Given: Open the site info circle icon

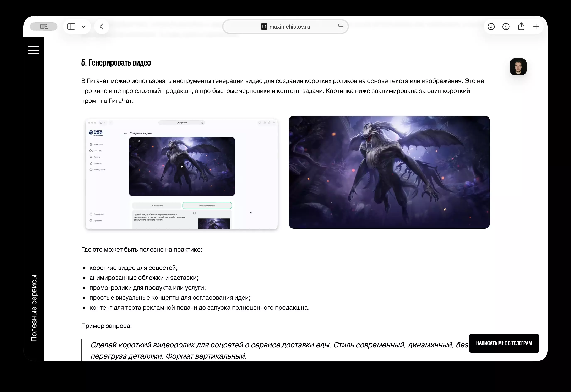Looking at the screenshot, I should pos(506,27).
